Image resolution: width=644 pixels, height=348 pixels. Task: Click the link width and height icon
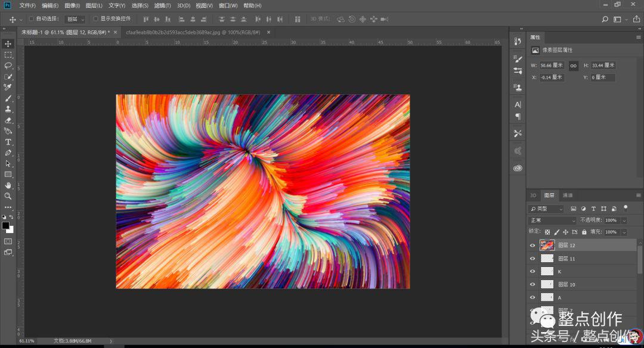[x=573, y=66]
